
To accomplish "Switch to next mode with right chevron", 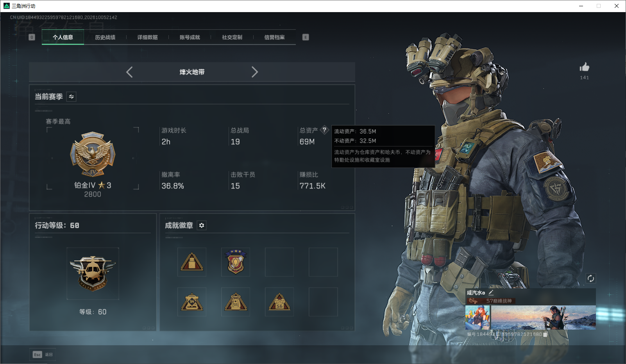I will point(255,72).
